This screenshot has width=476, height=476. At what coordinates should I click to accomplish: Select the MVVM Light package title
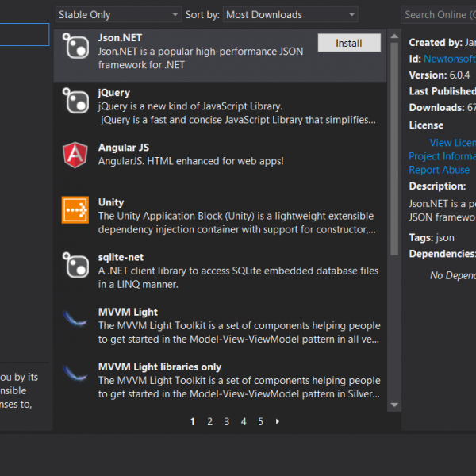(128, 312)
